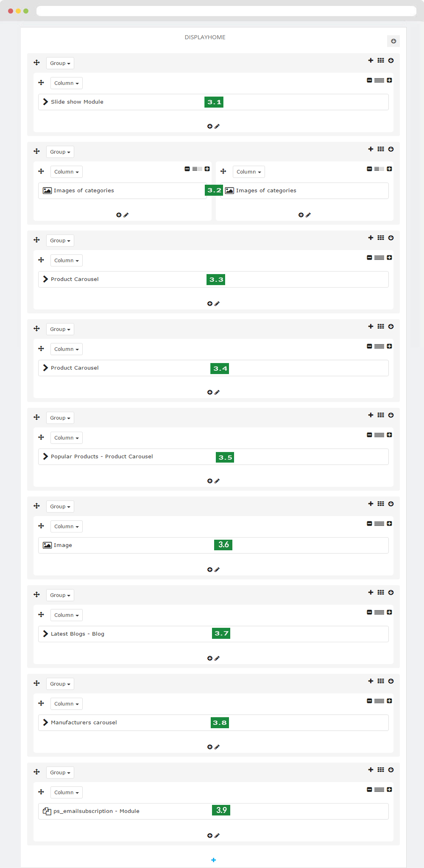Toggle collapse of ps_emailsubscription group
The width and height of the screenshot is (424, 868).
tap(391, 770)
